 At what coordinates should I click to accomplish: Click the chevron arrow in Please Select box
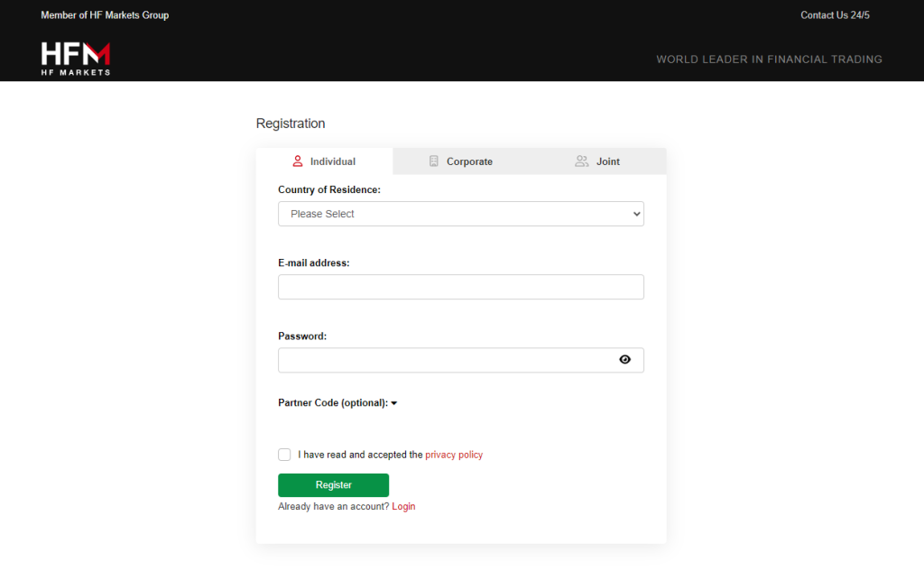click(636, 214)
